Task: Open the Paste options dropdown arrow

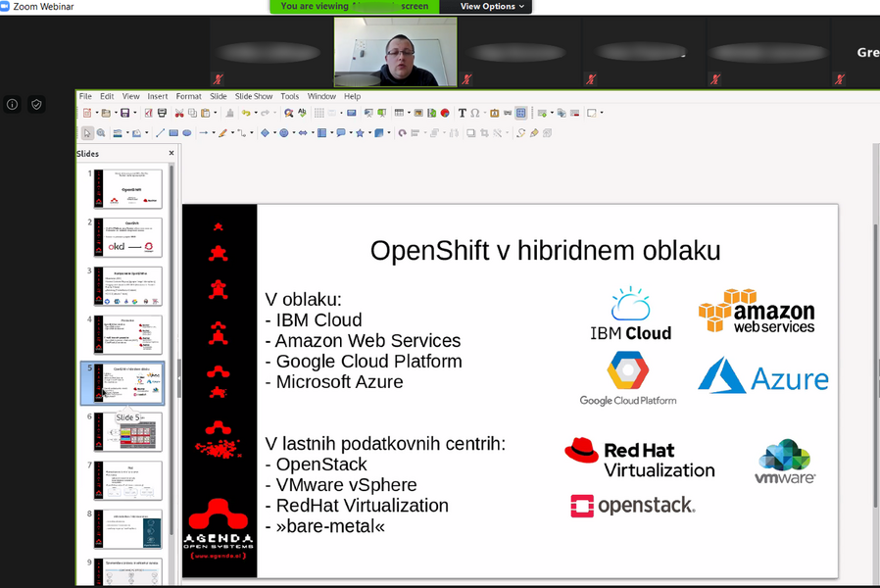Action: click(215, 113)
